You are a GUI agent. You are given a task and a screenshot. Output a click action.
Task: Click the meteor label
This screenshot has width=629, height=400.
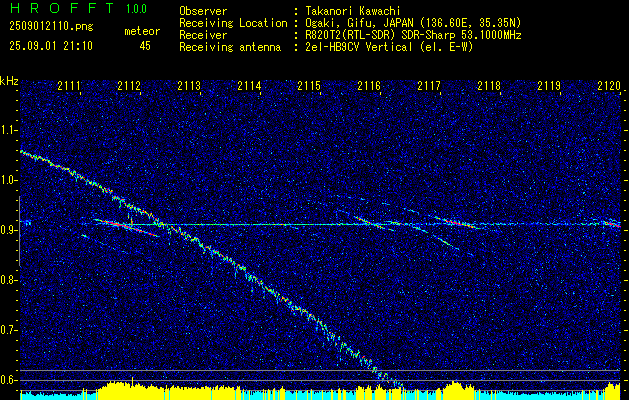[x=142, y=31]
